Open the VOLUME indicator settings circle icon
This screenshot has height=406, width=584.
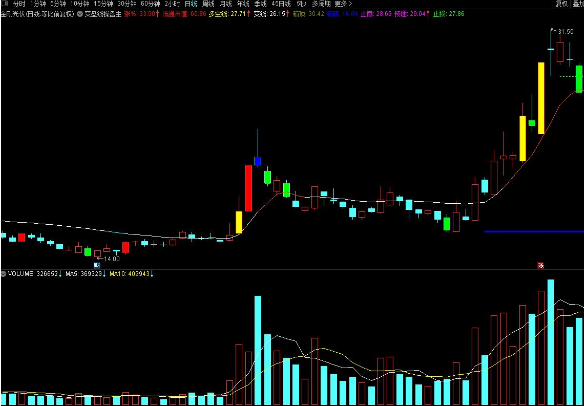tap(4, 274)
